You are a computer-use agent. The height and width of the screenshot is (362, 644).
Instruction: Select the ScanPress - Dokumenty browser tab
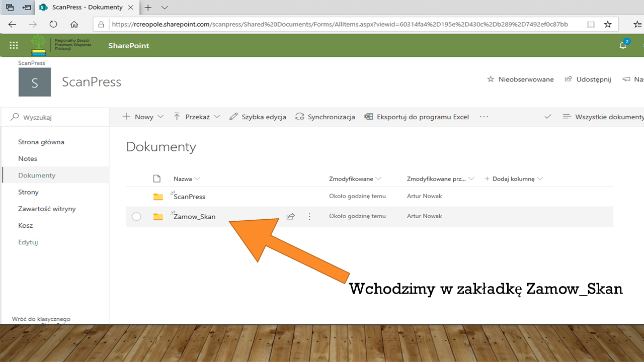pos(87,8)
